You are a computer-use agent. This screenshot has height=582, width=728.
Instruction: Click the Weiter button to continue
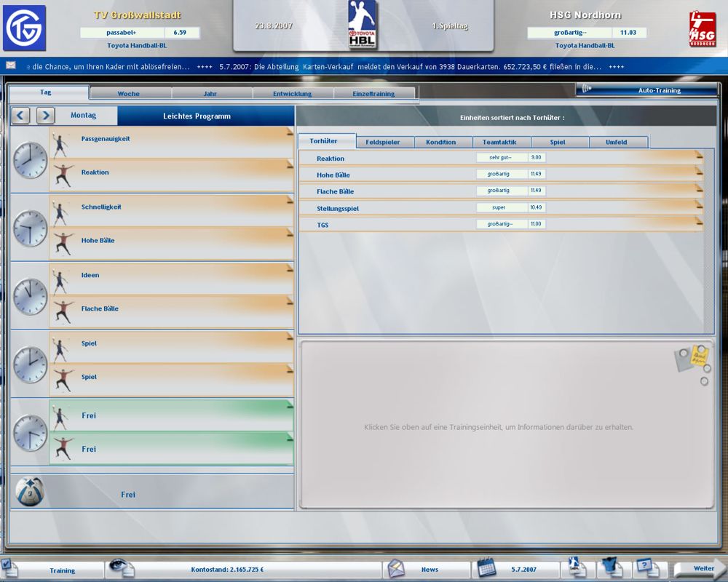[699, 568]
